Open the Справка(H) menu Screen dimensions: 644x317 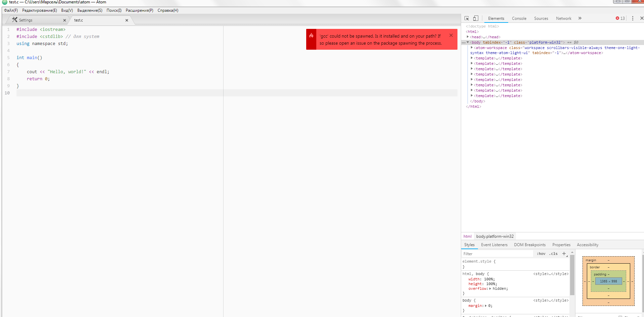click(x=168, y=10)
